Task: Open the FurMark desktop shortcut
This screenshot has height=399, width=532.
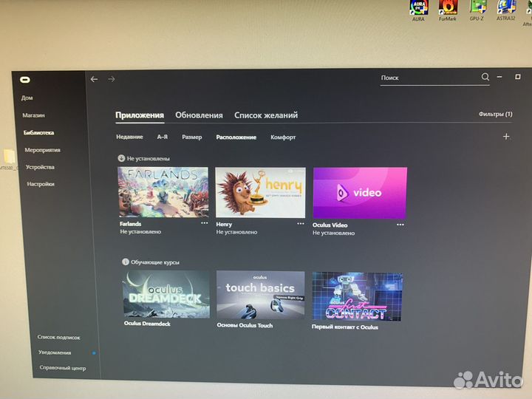Action: click(448, 11)
